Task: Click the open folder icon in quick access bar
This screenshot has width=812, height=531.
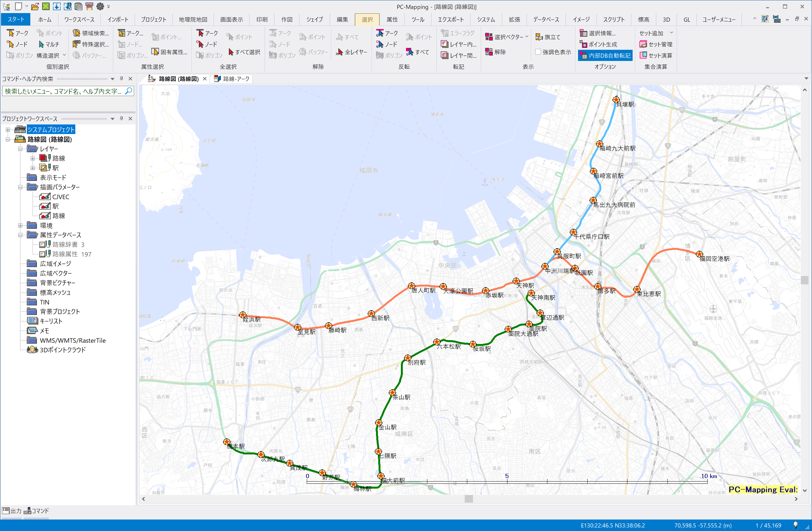Action: [35, 6]
